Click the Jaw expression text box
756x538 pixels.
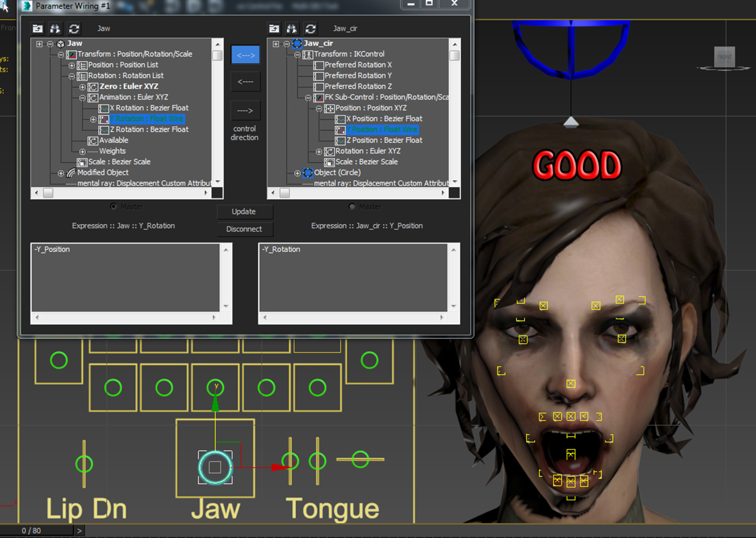125,278
